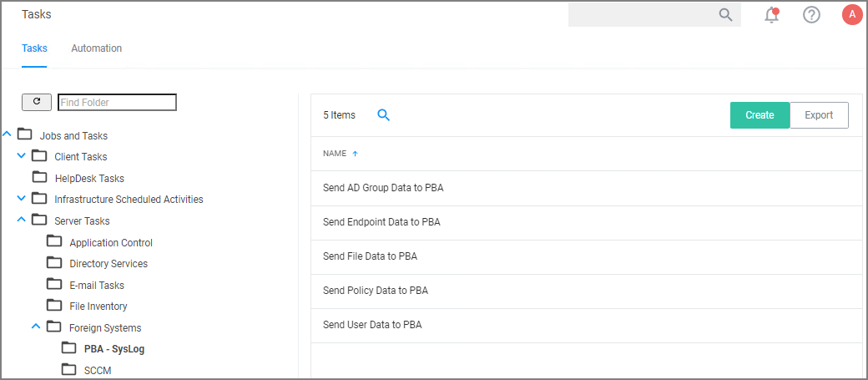
Task: Click the HelpDesk Tasks folder icon
Action: coord(39,177)
